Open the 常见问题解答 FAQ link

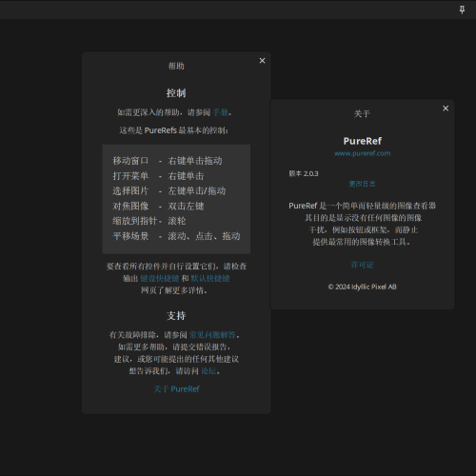(x=212, y=335)
